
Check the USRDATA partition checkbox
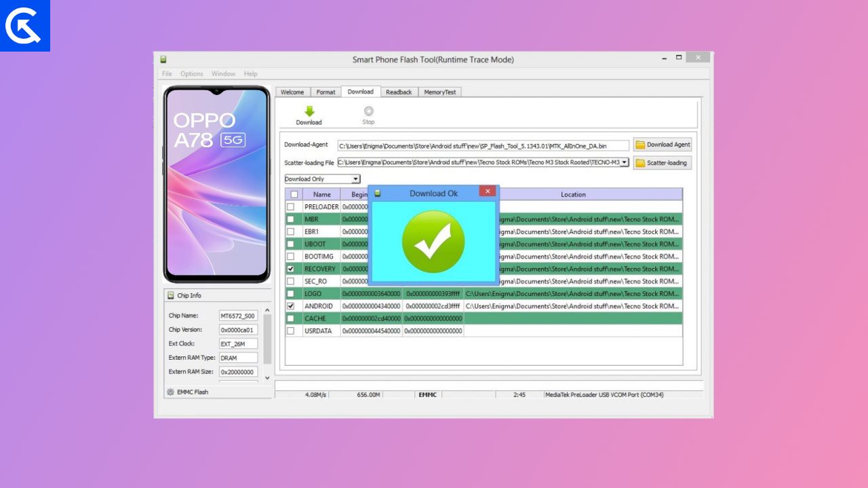[x=291, y=331]
